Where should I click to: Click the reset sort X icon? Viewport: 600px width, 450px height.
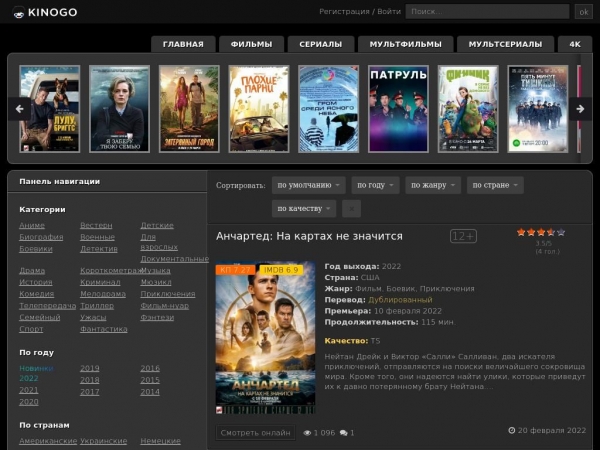click(351, 208)
